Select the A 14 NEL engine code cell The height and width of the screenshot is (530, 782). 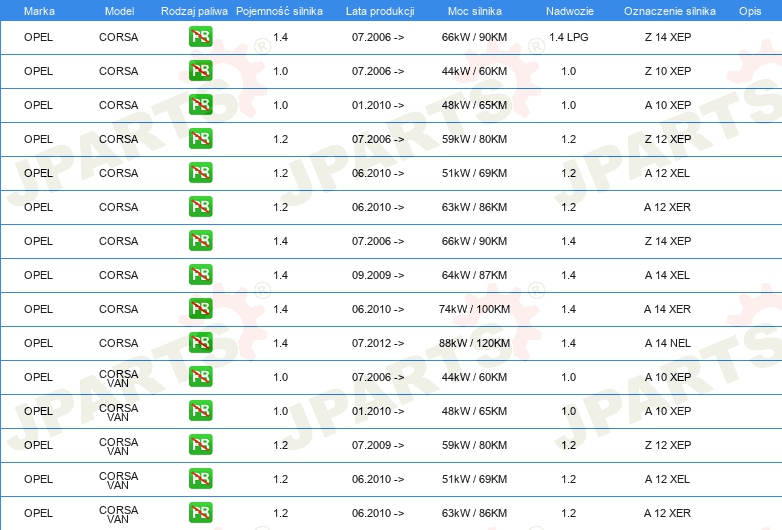(x=667, y=343)
